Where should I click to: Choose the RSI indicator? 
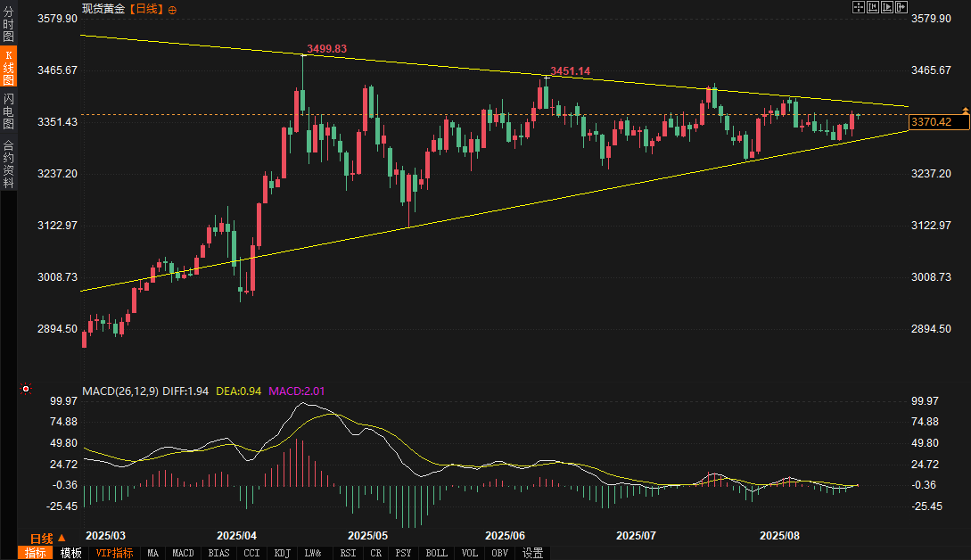348,553
